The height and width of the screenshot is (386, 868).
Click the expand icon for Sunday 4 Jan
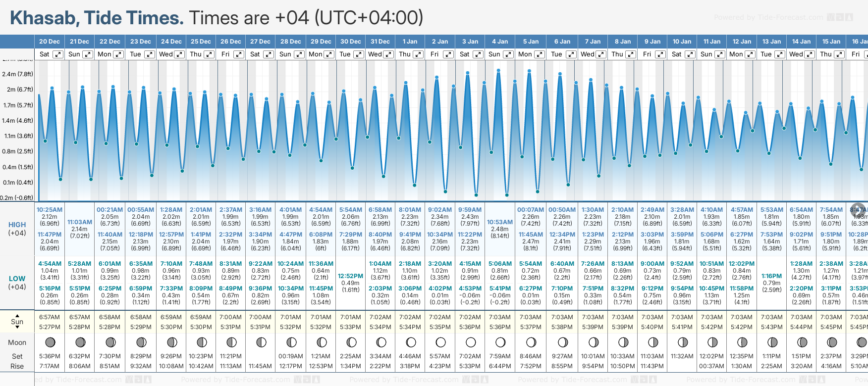(508, 54)
